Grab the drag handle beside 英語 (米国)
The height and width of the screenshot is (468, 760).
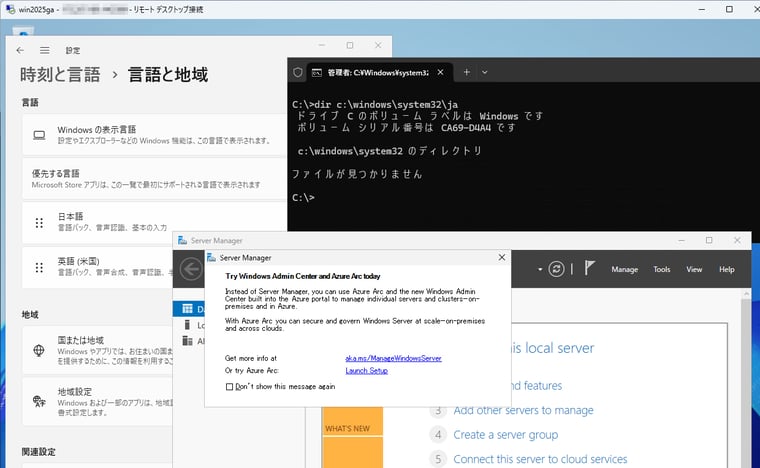click(x=39, y=267)
